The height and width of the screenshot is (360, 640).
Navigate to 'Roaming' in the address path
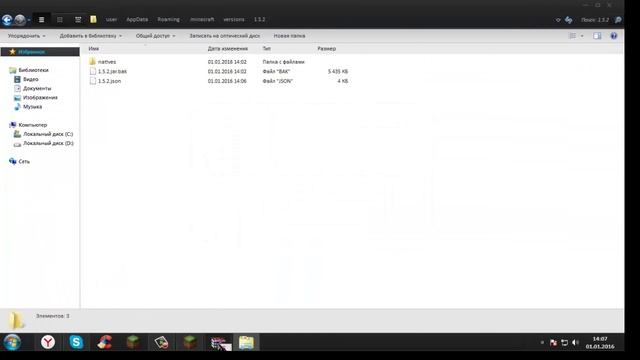click(168, 19)
